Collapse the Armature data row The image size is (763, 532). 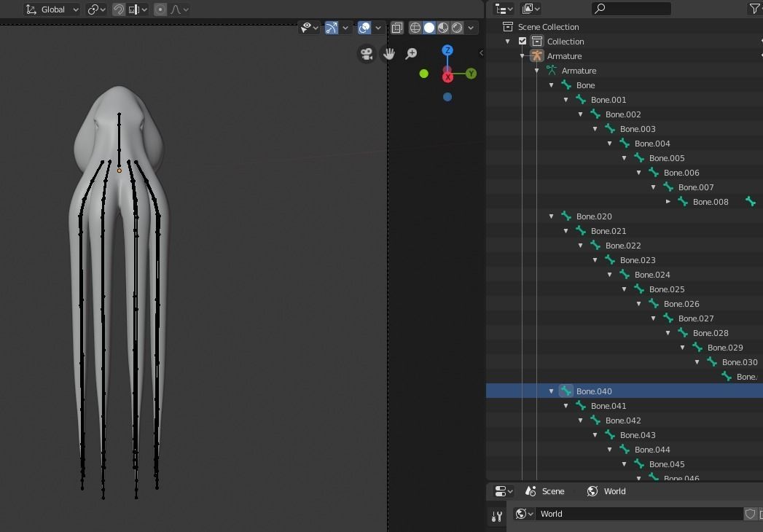(537, 71)
